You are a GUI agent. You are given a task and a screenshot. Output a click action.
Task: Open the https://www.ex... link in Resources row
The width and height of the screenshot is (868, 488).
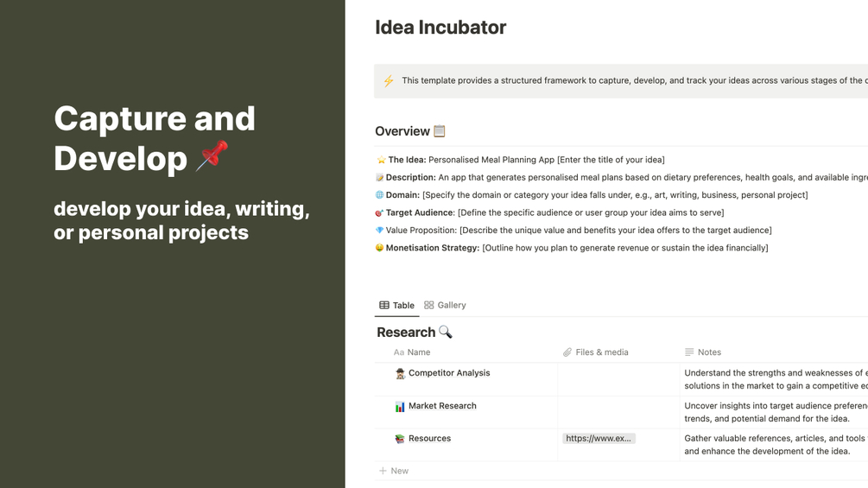[599, 439]
